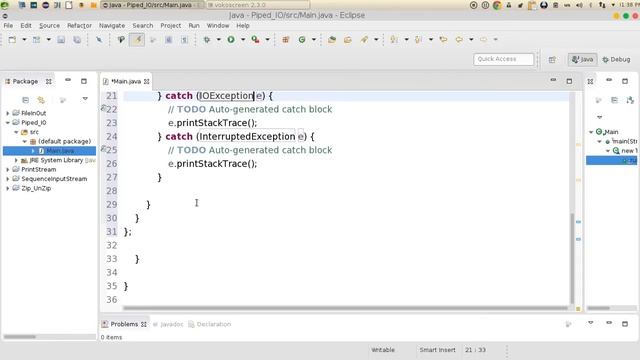Click the Save toolbar icon
The width and height of the screenshot is (640, 360).
click(61, 40)
